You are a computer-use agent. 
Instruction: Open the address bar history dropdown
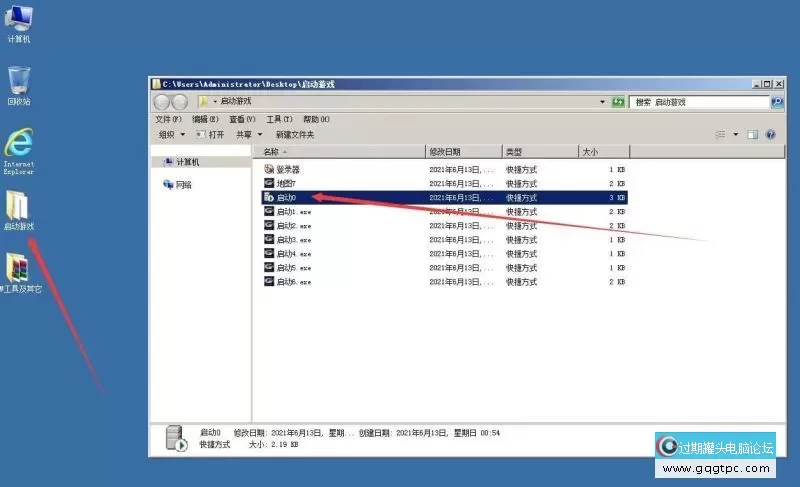tap(602, 102)
